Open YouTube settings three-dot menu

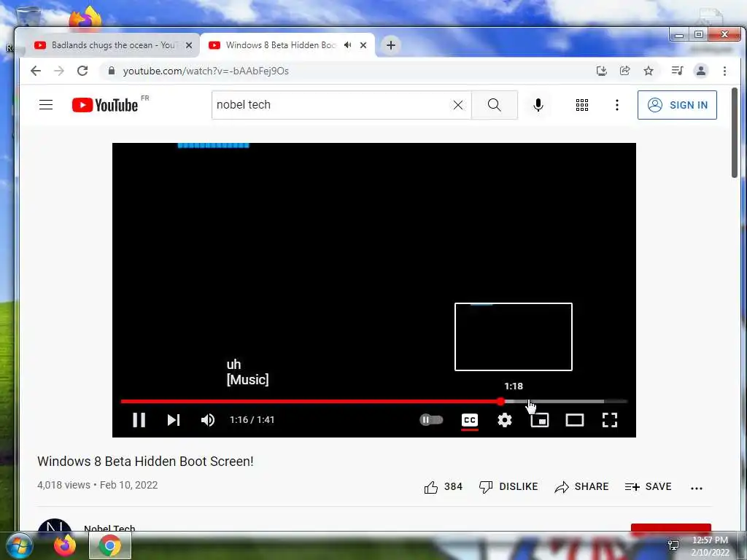[617, 105]
